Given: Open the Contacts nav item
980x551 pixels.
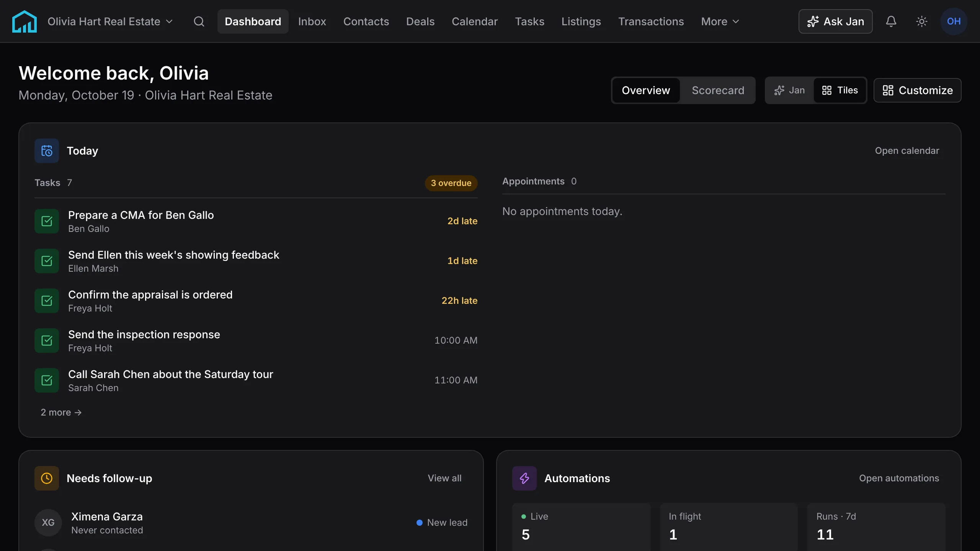Looking at the screenshot, I should pos(366,21).
